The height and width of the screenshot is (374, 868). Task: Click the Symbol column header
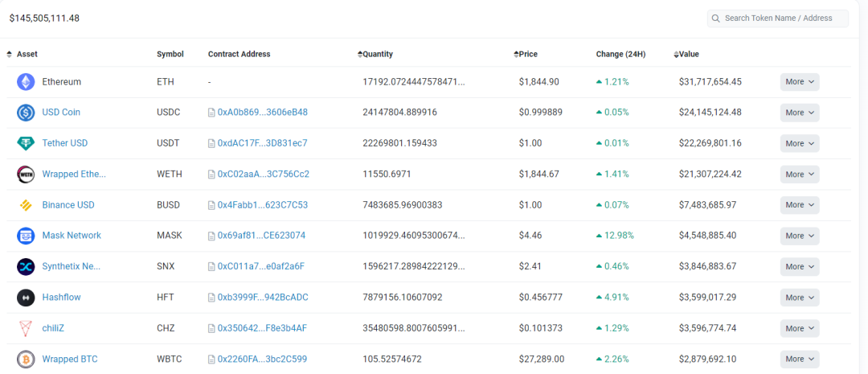[170, 55]
